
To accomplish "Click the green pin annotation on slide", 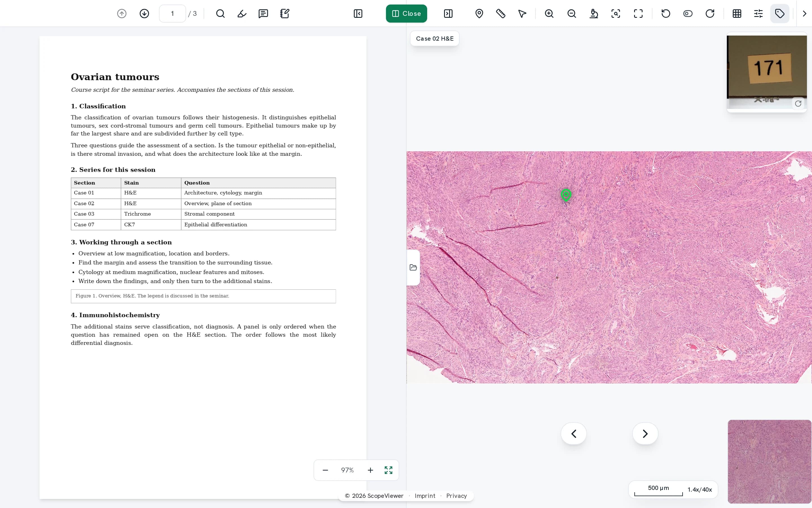I will [x=566, y=195].
